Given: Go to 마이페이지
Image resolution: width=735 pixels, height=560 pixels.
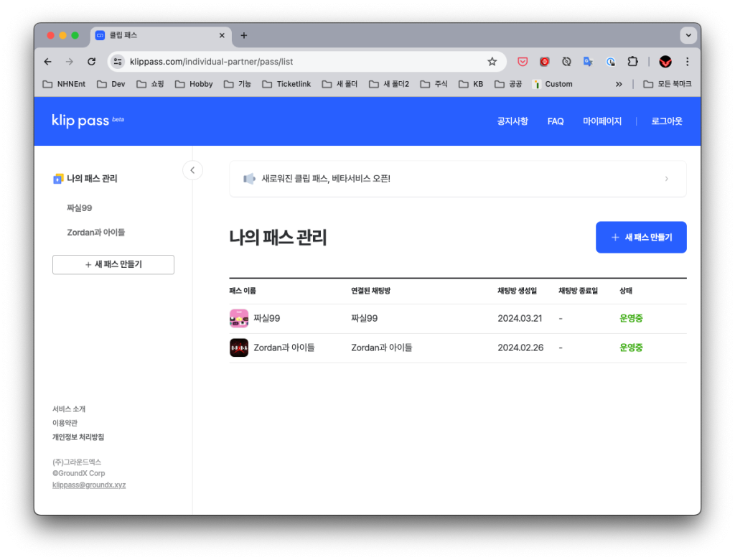Looking at the screenshot, I should tap(602, 121).
